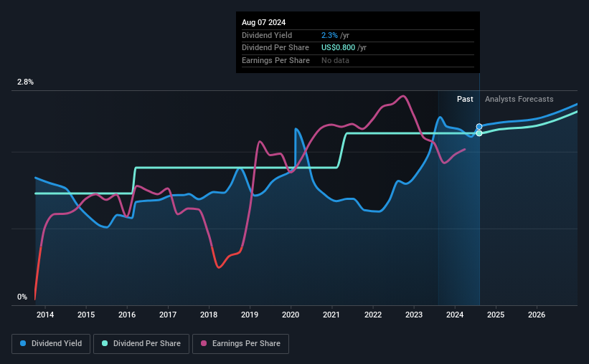Click the 2016 x-axis year label
This screenshot has width=589, height=364.
[x=127, y=315]
